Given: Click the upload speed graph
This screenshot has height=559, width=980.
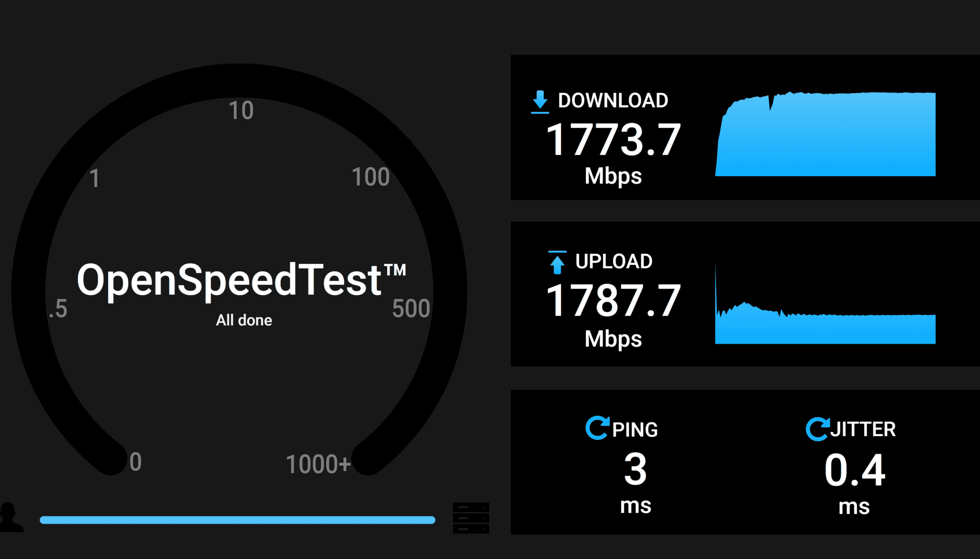Looking at the screenshot, I should click(x=825, y=302).
